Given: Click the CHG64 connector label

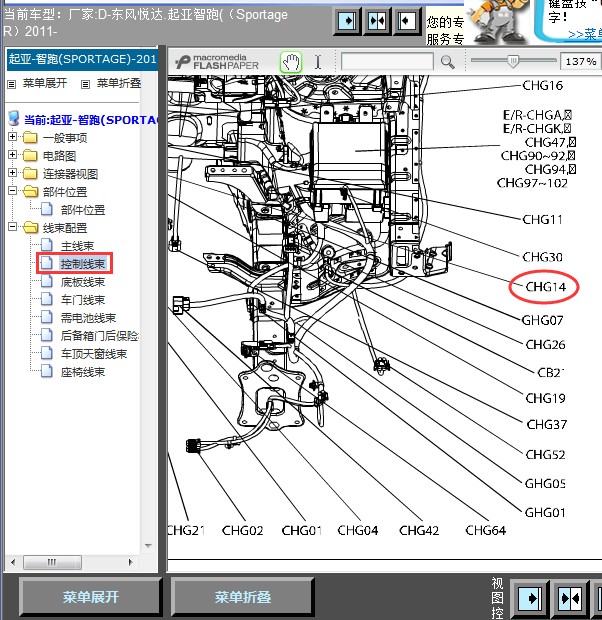Looking at the screenshot, I should [485, 530].
